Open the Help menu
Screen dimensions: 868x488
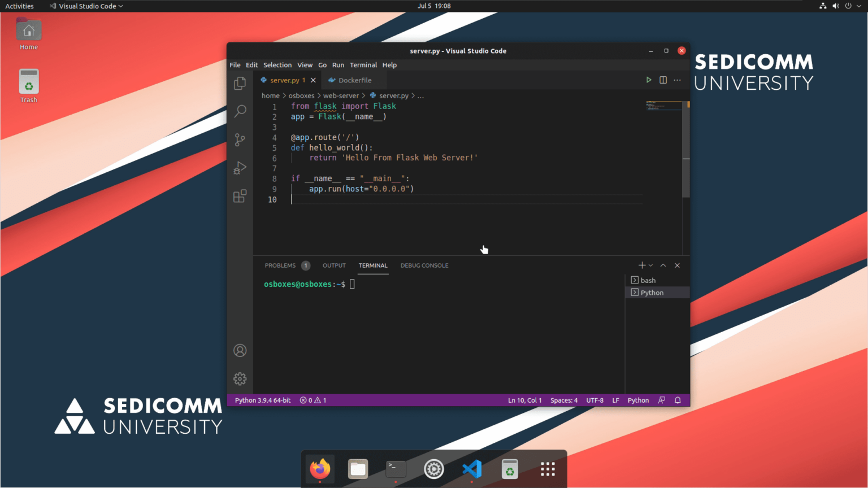[x=389, y=65]
